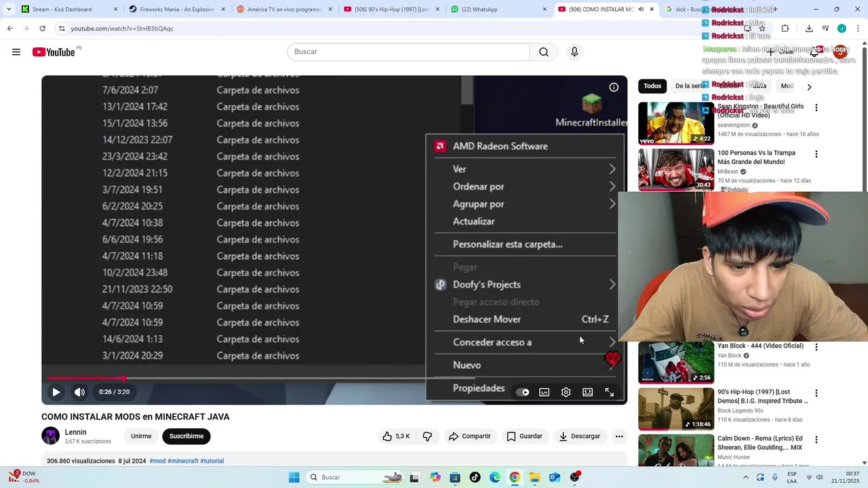Switch player to theater mode
Image resolution: width=868 pixels, height=488 pixels.
tap(587, 392)
